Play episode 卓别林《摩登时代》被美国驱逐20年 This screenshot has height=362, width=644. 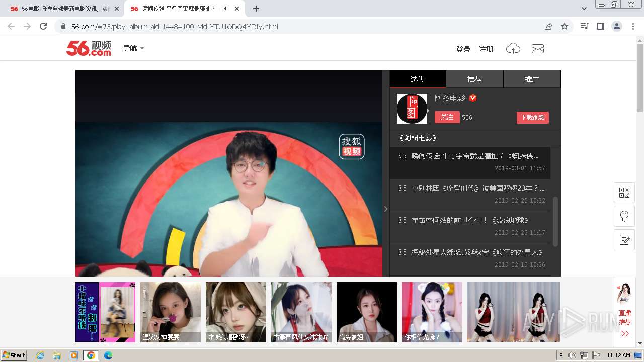[470, 195]
